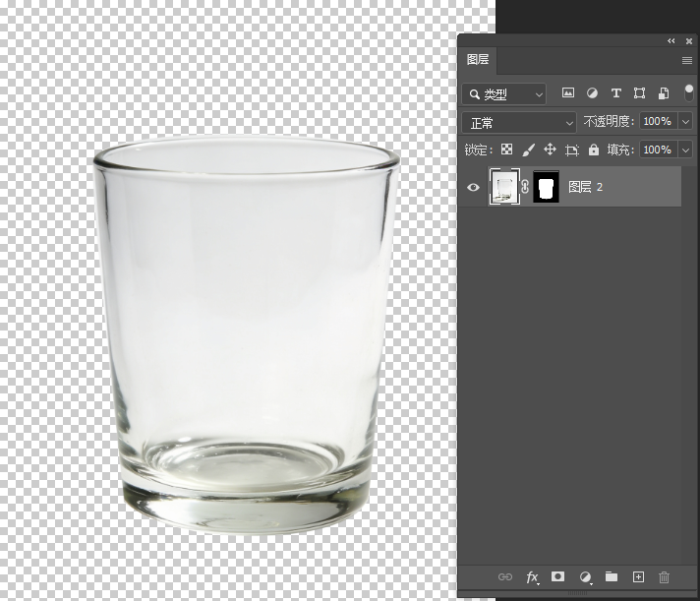Filter layers by smart object icon
Viewport: 700px width, 601px height.
[664, 93]
